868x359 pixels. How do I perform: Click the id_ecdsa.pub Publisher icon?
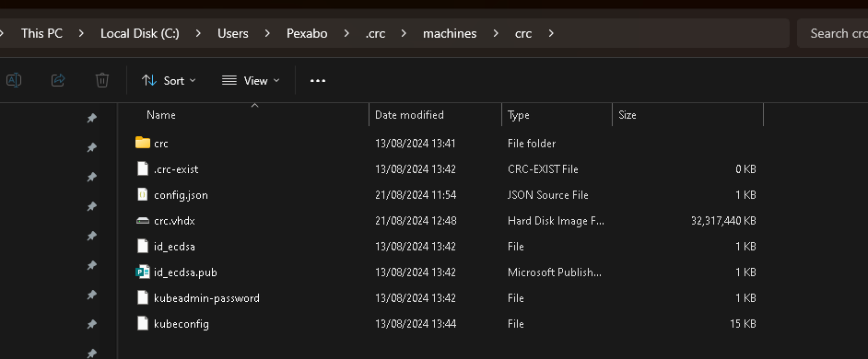(143, 272)
